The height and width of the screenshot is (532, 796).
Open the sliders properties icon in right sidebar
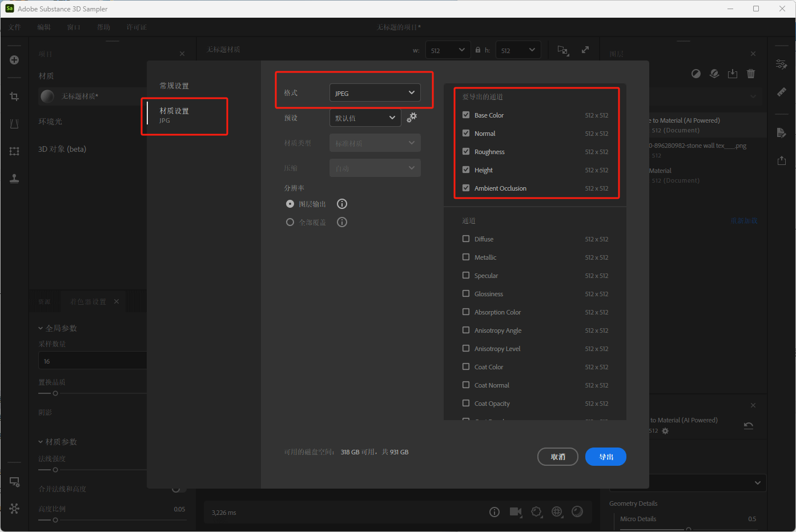click(782, 65)
